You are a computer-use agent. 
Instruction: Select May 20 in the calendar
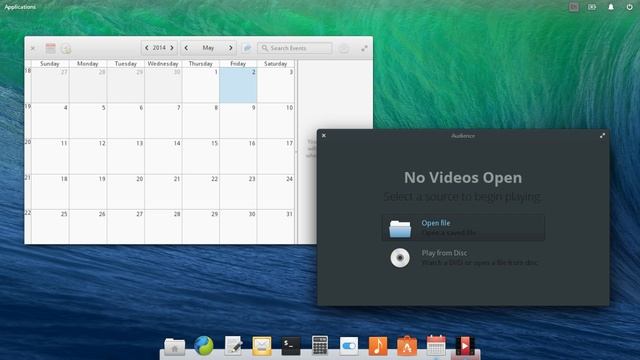click(x=125, y=192)
